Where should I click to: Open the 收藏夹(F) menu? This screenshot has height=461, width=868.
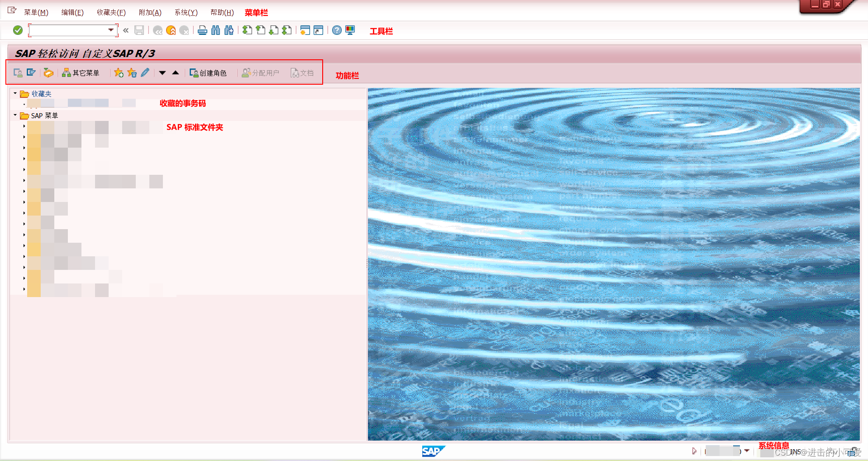[x=111, y=12]
